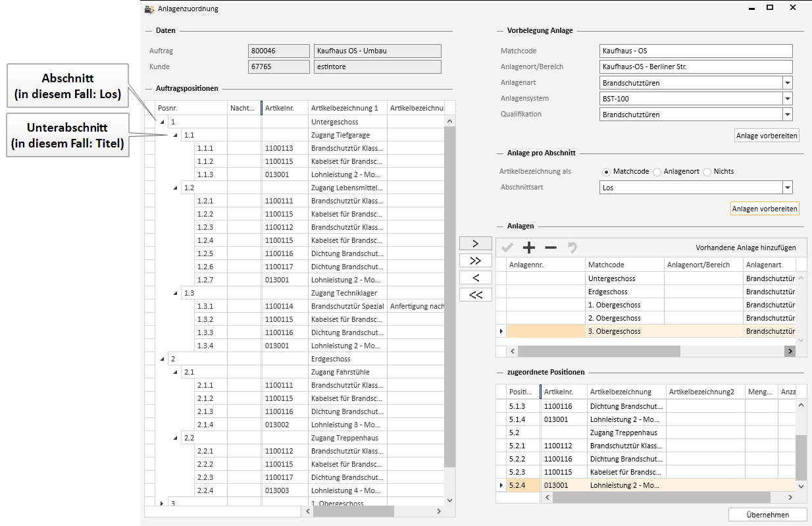Viewport: 812px width, 526px height.
Task: Select Anlagen row 1. Obergeschoss
Action: click(x=646, y=305)
